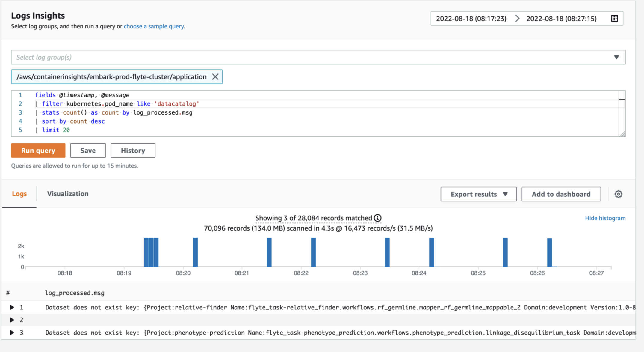Expand log result row 3

click(12, 332)
